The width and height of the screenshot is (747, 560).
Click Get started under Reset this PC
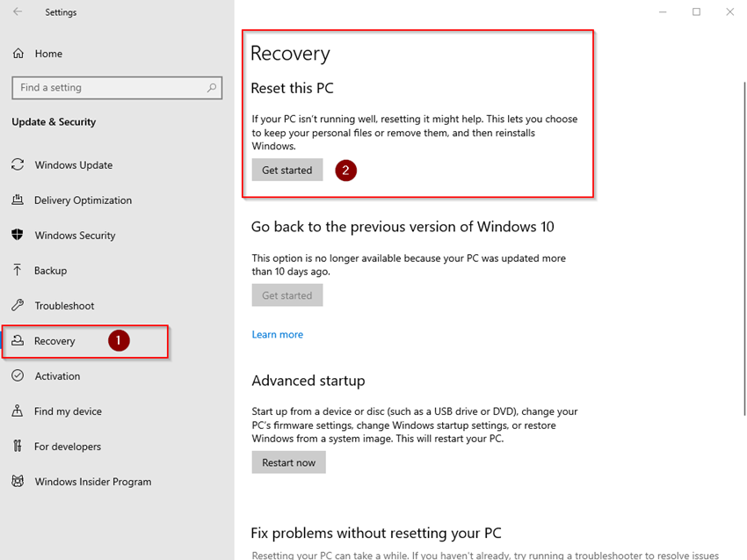click(x=286, y=170)
